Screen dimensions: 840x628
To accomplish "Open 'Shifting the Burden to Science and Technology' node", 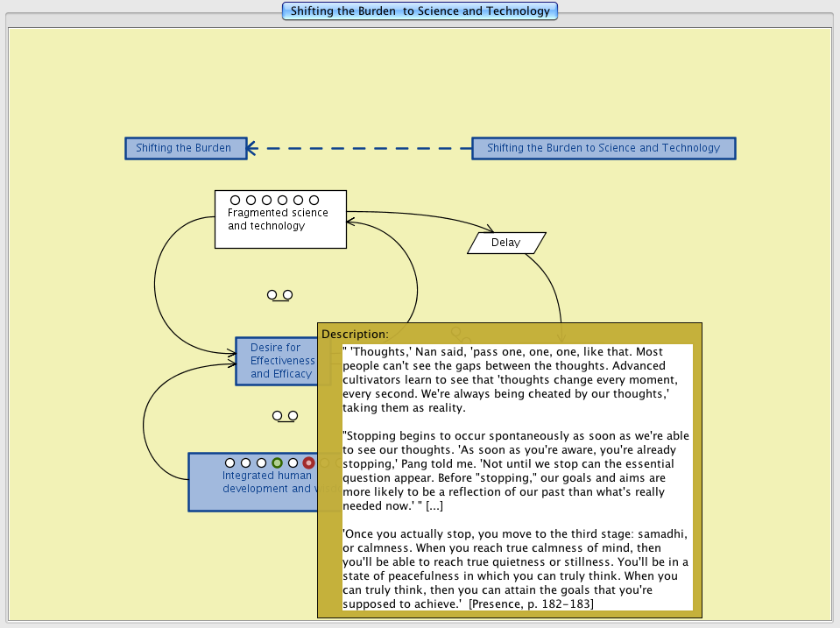I will coord(603,148).
